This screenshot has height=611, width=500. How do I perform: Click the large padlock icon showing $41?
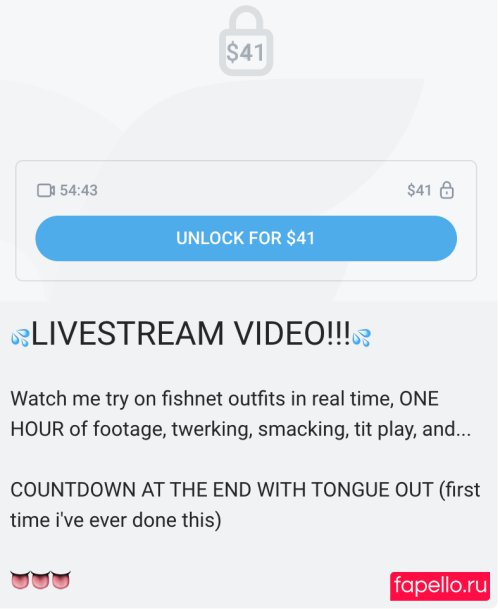[x=246, y=40]
